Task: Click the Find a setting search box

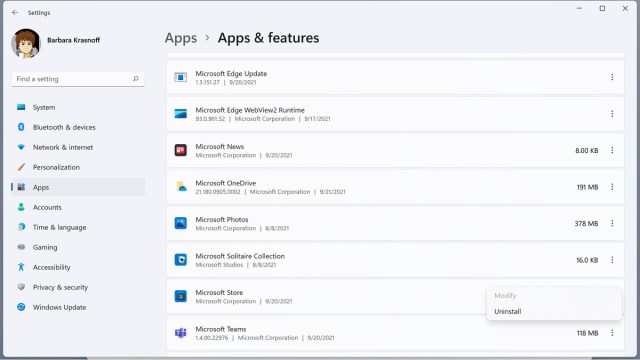Action: click(78, 79)
